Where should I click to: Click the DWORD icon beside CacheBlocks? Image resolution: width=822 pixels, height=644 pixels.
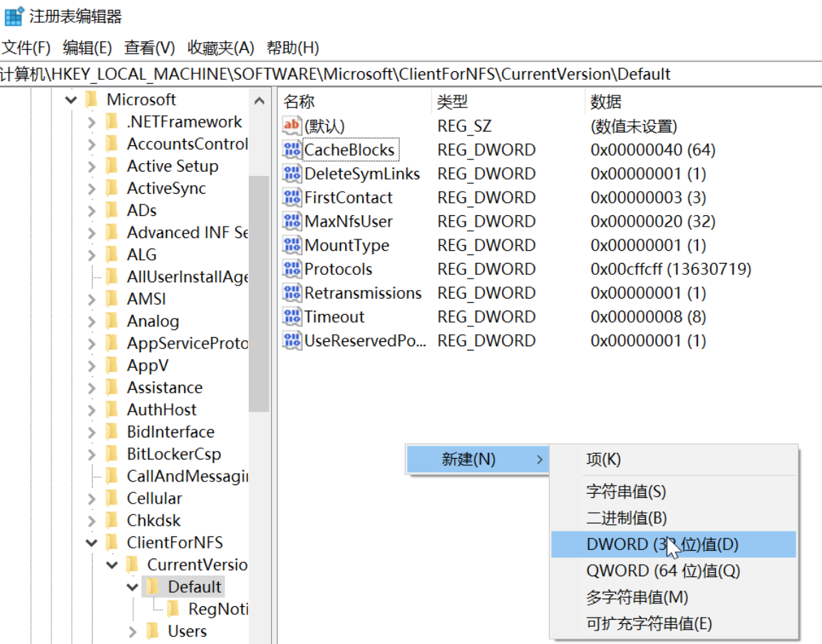click(292, 150)
